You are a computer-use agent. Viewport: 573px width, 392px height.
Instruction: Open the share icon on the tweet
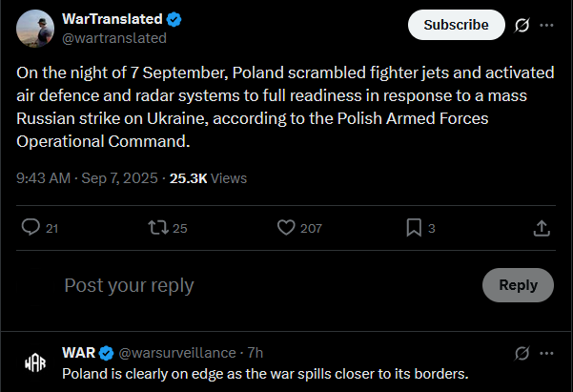(541, 228)
